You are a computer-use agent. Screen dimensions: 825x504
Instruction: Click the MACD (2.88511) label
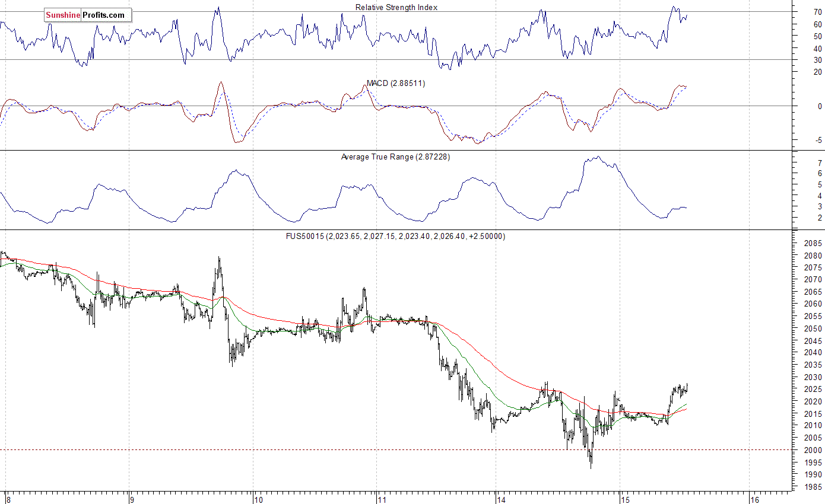coord(396,84)
